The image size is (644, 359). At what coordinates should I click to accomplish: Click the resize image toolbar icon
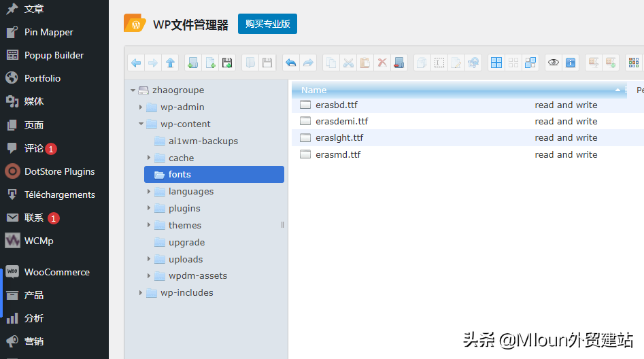pyautogui.click(x=473, y=63)
